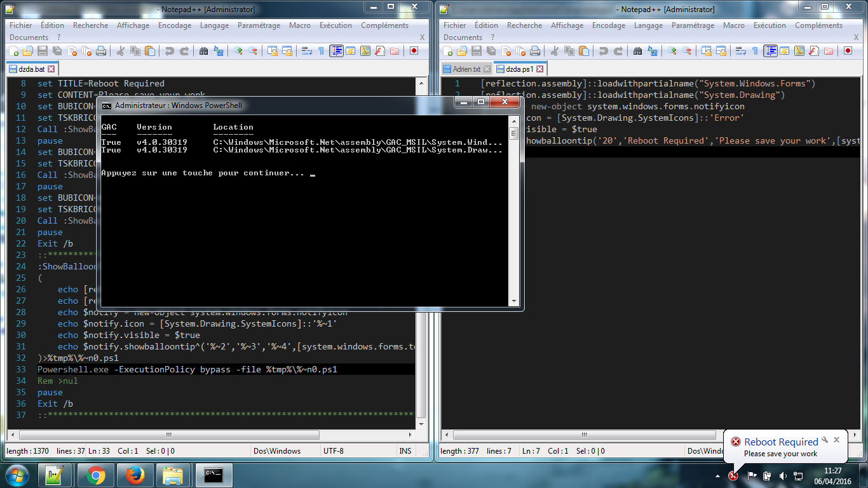The height and width of the screenshot is (488, 868).
Task: Open Recherche menu in left Notepad++ window
Action: 90,25
